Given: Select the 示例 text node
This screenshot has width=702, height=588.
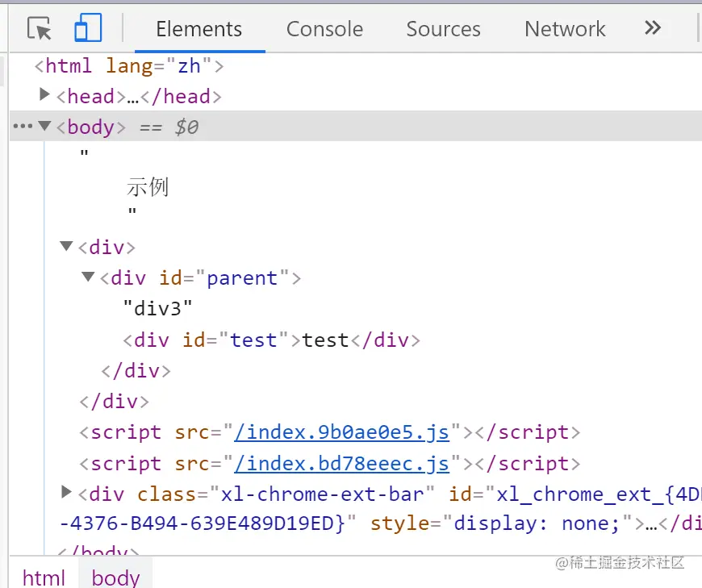Looking at the screenshot, I should coord(148,186).
